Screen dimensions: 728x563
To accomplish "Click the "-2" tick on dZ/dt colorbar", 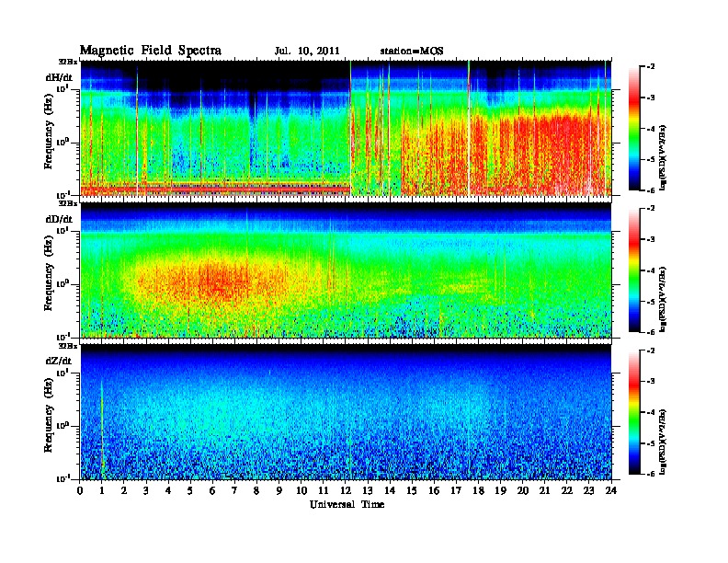I will pyautogui.click(x=651, y=350).
